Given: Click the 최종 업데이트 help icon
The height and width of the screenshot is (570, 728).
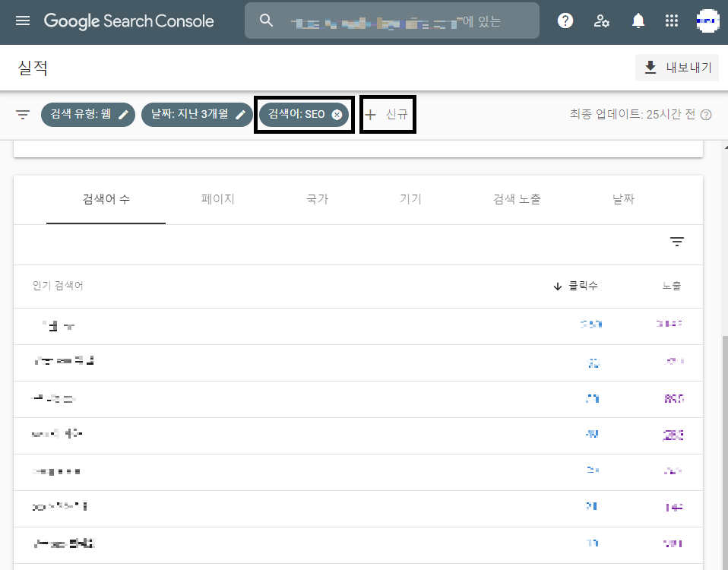Looking at the screenshot, I should click(x=706, y=115).
